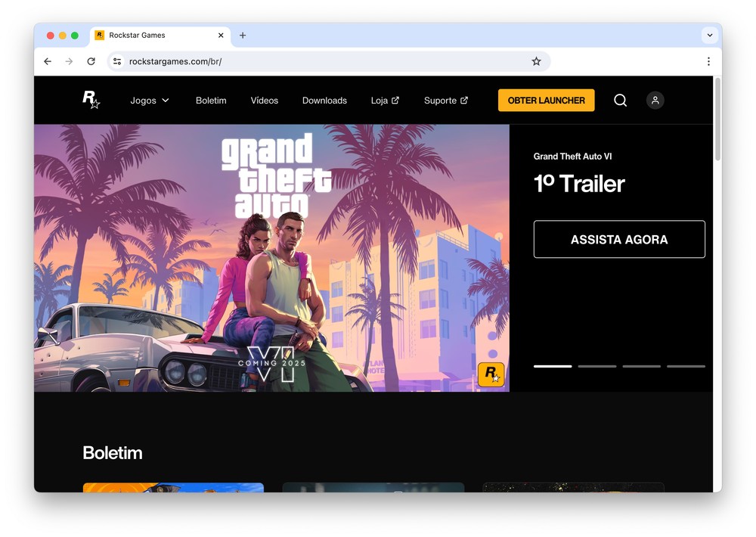Select the first carousel slide indicator

pyautogui.click(x=553, y=366)
